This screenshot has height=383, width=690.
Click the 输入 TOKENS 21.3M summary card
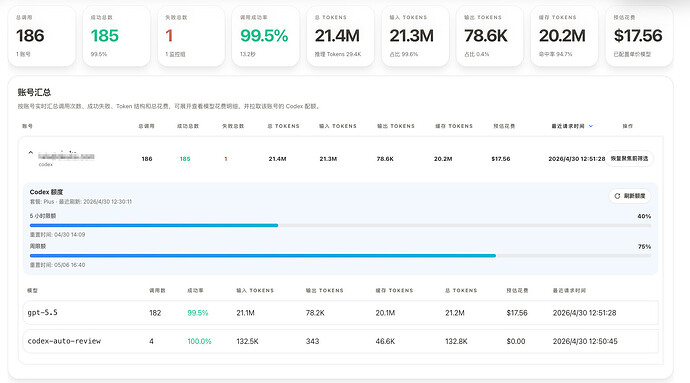tap(415, 36)
